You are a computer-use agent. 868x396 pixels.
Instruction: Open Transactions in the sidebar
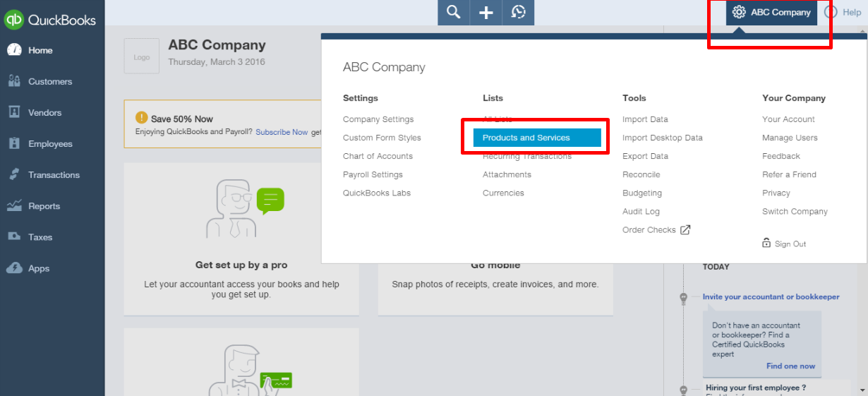54,175
